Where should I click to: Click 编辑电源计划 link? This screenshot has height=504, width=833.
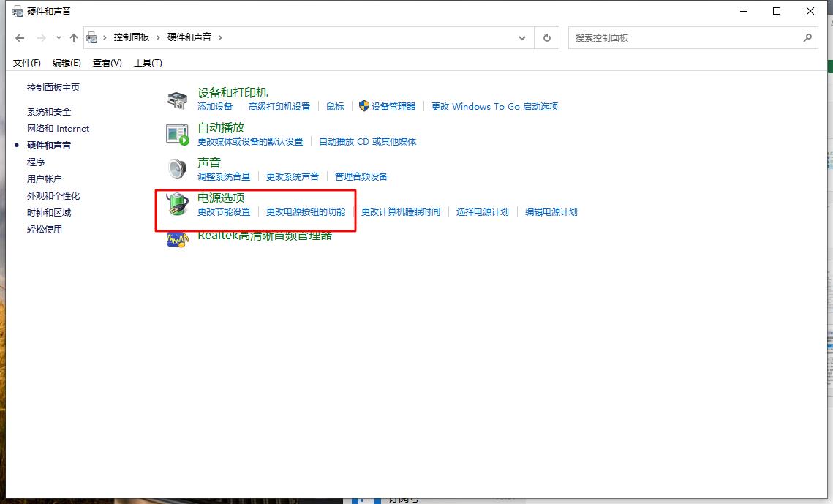(x=551, y=211)
